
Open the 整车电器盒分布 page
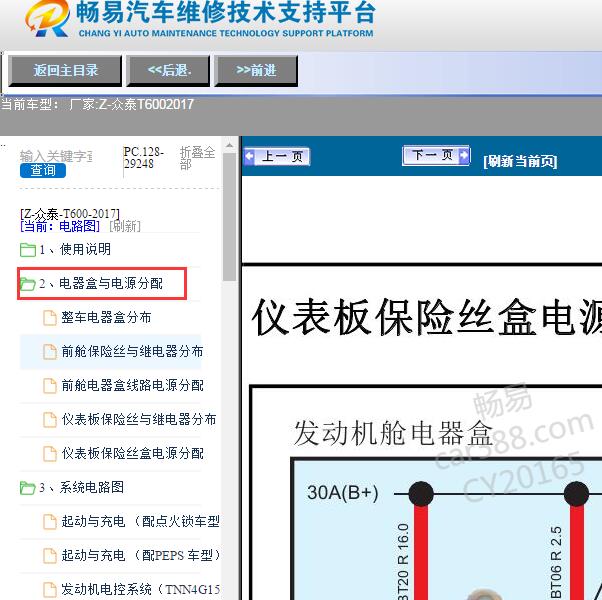tap(106, 318)
